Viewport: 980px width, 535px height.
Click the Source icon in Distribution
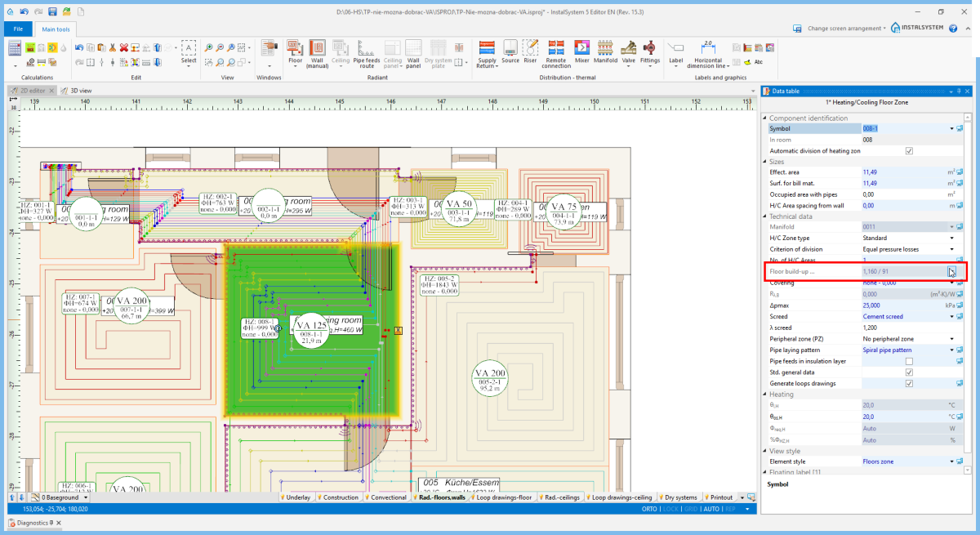510,49
